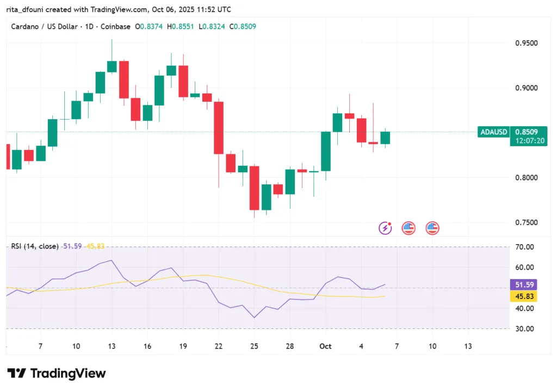Image resolution: width=557 pixels, height=392 pixels.
Task: Click the 70.00 overbought level on RSI axis
Action: 524,247
